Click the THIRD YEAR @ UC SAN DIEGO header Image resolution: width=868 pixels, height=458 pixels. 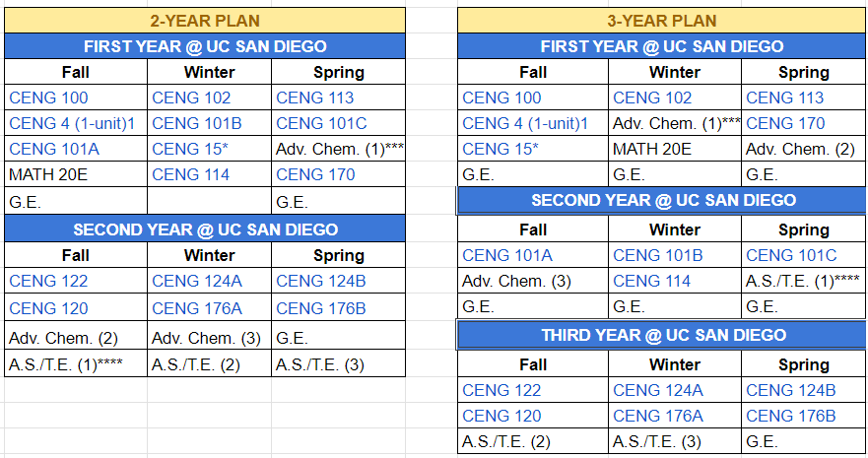click(662, 335)
